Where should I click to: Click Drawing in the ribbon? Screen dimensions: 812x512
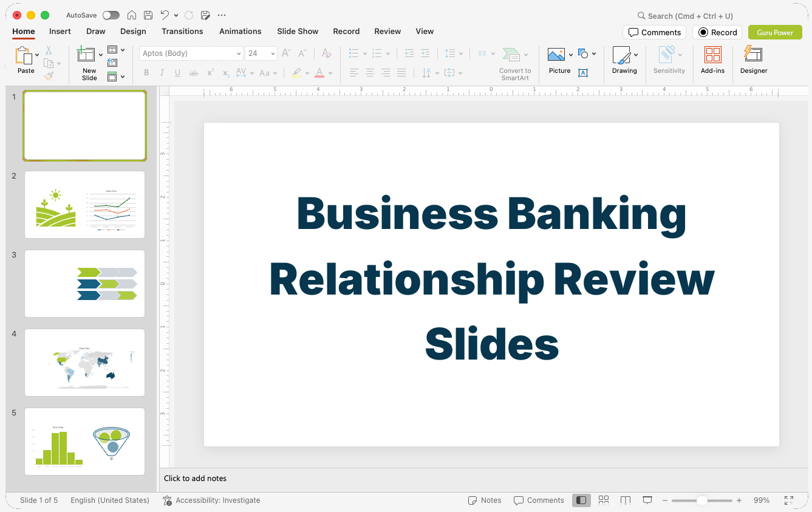click(x=624, y=60)
